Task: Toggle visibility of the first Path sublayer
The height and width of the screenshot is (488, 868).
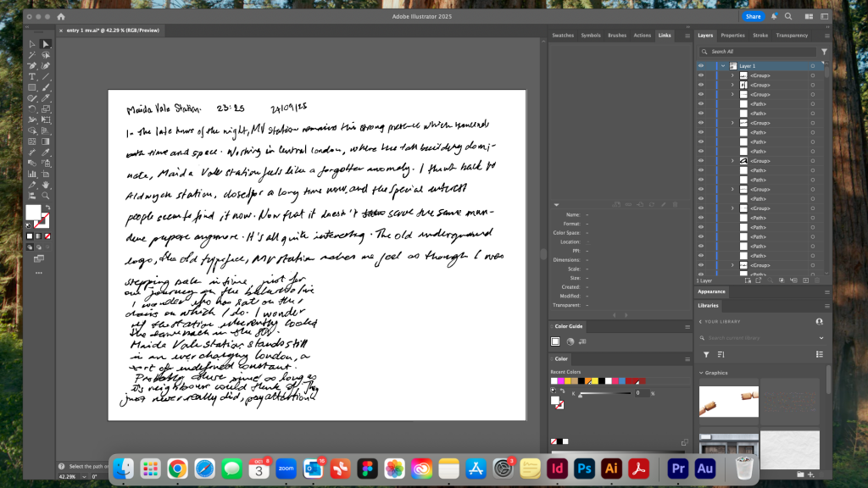Action: tap(701, 104)
